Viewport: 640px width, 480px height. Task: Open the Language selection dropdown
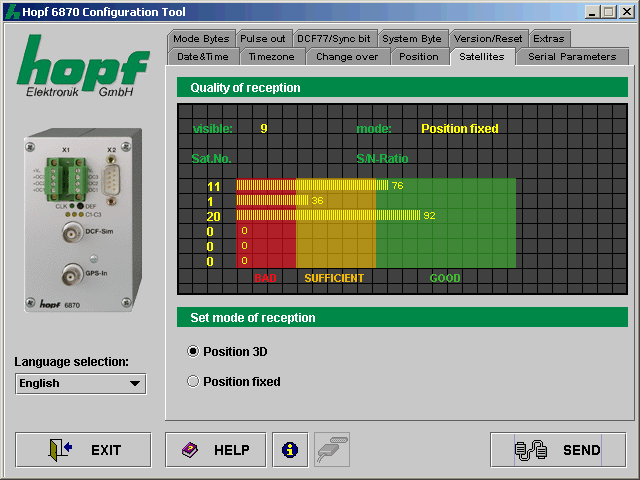coord(80,384)
